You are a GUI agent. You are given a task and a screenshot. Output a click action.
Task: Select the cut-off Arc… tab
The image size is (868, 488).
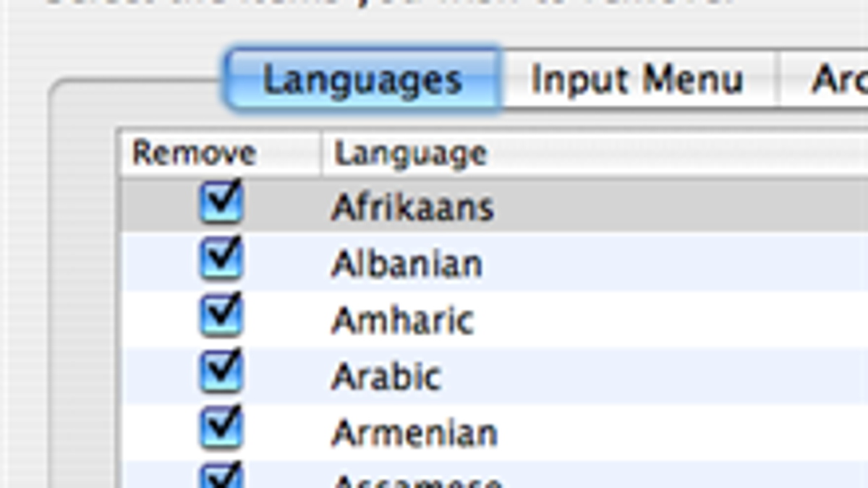point(832,80)
